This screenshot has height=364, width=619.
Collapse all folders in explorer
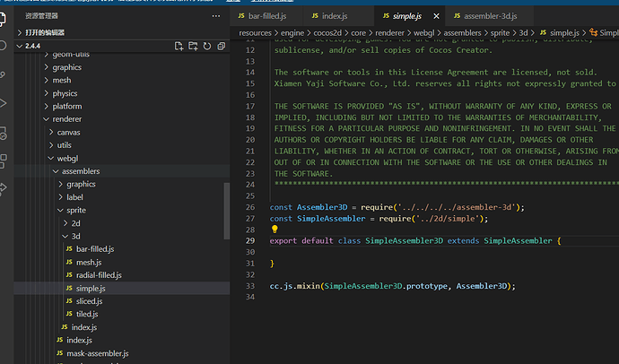[x=220, y=46]
